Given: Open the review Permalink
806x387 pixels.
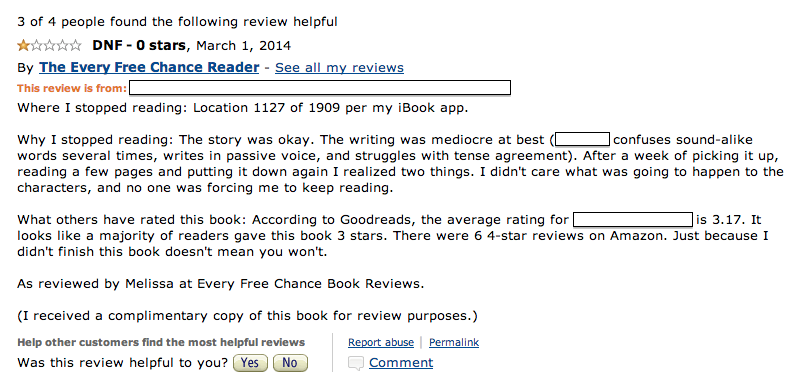Looking at the screenshot, I should [454, 342].
